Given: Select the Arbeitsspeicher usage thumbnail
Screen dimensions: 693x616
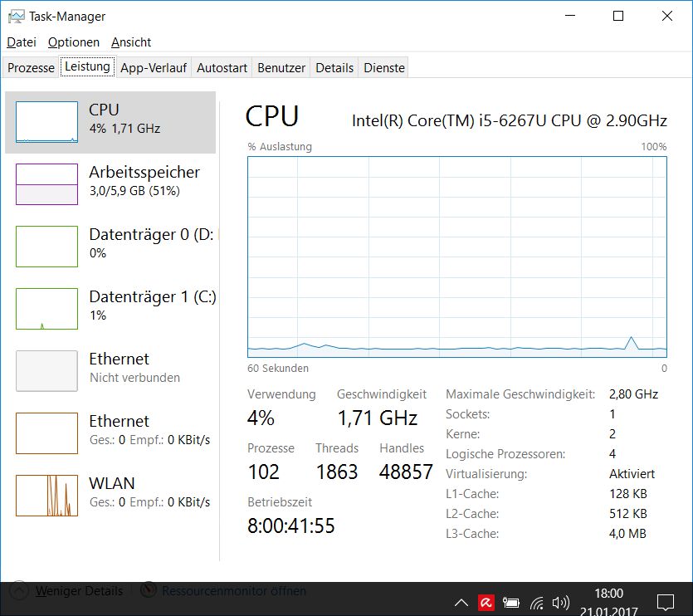Looking at the screenshot, I should click(x=46, y=184).
